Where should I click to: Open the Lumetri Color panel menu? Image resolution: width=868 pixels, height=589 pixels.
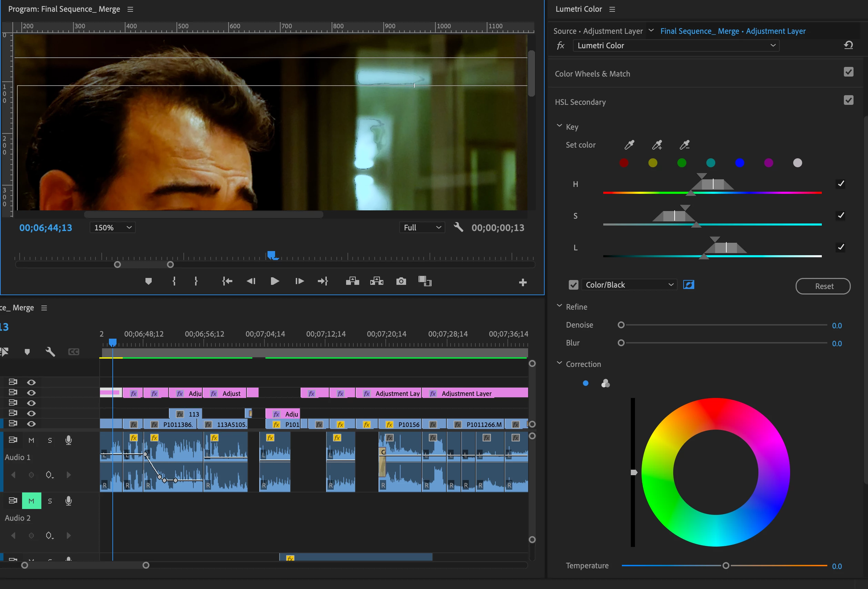coord(612,9)
